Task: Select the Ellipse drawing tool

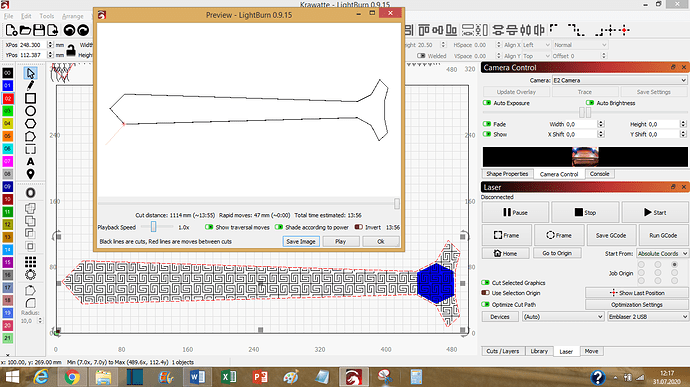Action: click(30, 111)
